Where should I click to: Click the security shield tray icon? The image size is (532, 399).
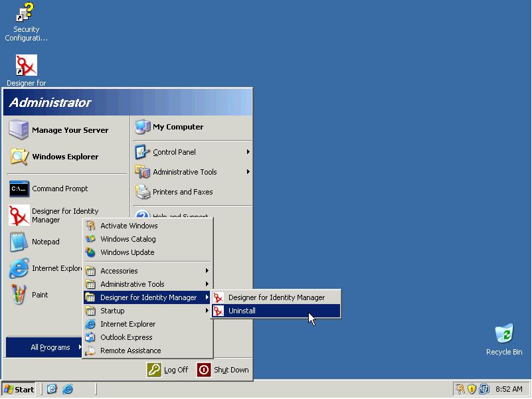(472, 389)
